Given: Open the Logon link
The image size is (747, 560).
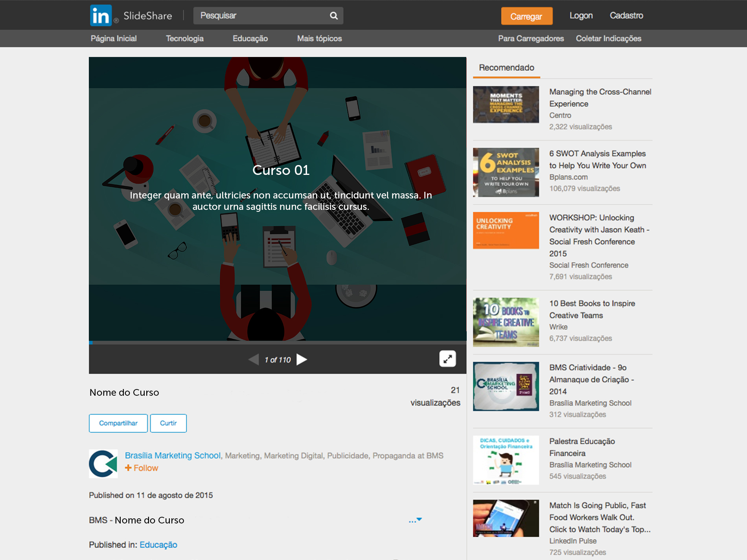Looking at the screenshot, I should (x=581, y=16).
